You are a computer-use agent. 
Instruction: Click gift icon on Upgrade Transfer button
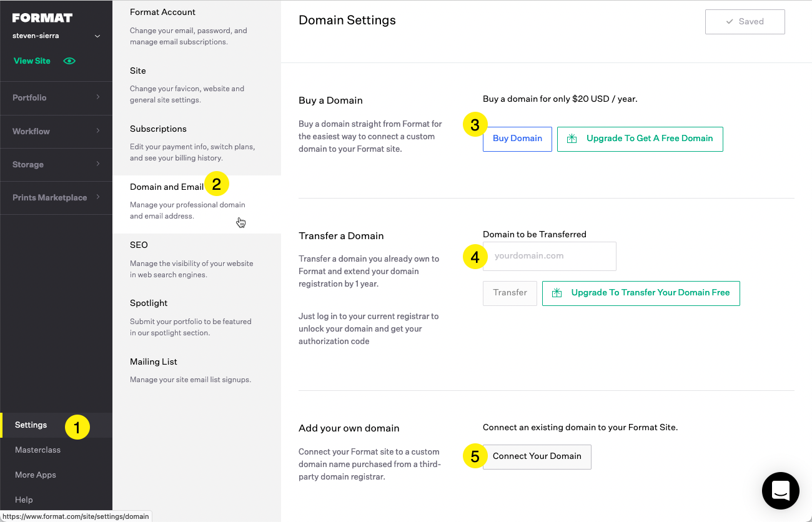click(557, 293)
